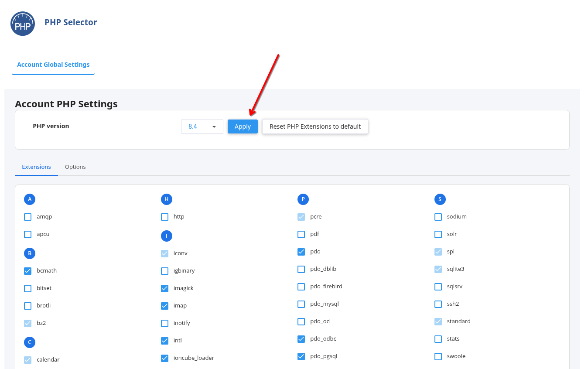588x369 pixels.
Task: Enable the ssh2 extension
Action: (438, 304)
